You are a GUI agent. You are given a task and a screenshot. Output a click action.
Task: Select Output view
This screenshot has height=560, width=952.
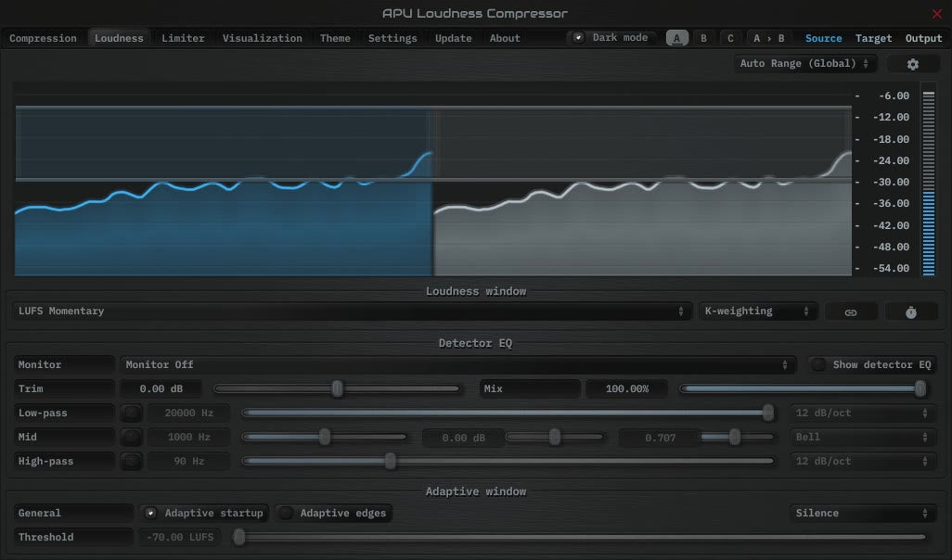pos(923,38)
